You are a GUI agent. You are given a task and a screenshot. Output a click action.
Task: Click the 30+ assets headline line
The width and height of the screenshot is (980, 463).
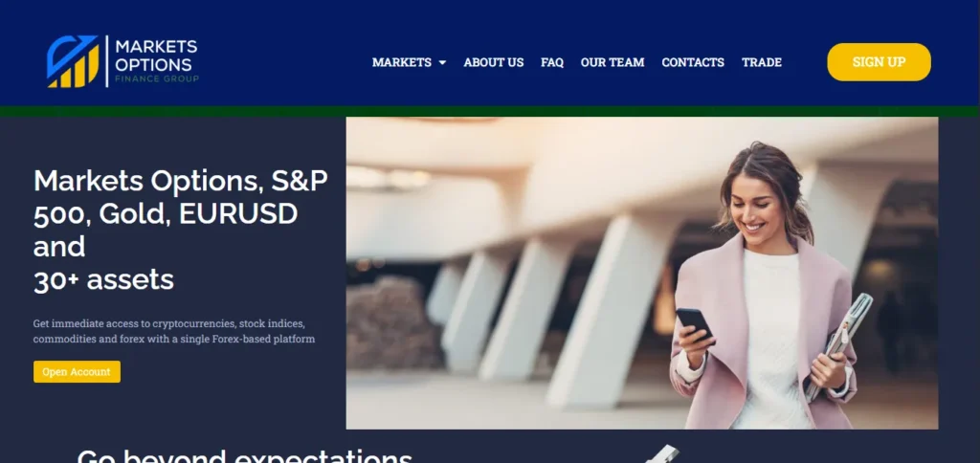[103, 280]
